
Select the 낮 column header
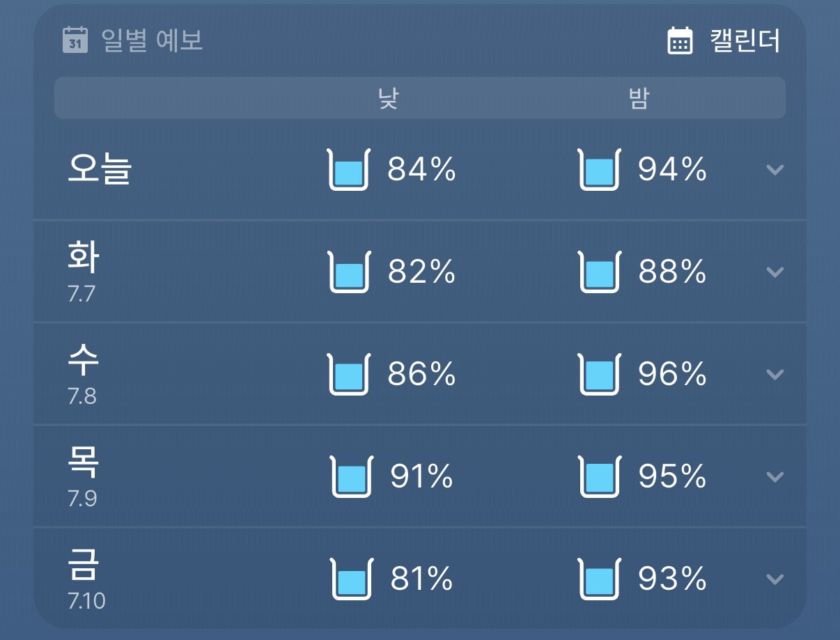click(387, 98)
